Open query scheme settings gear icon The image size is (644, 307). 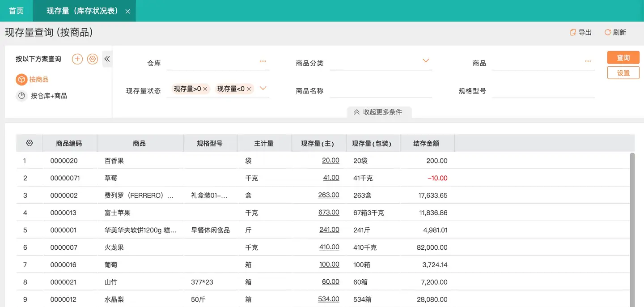pyautogui.click(x=92, y=59)
